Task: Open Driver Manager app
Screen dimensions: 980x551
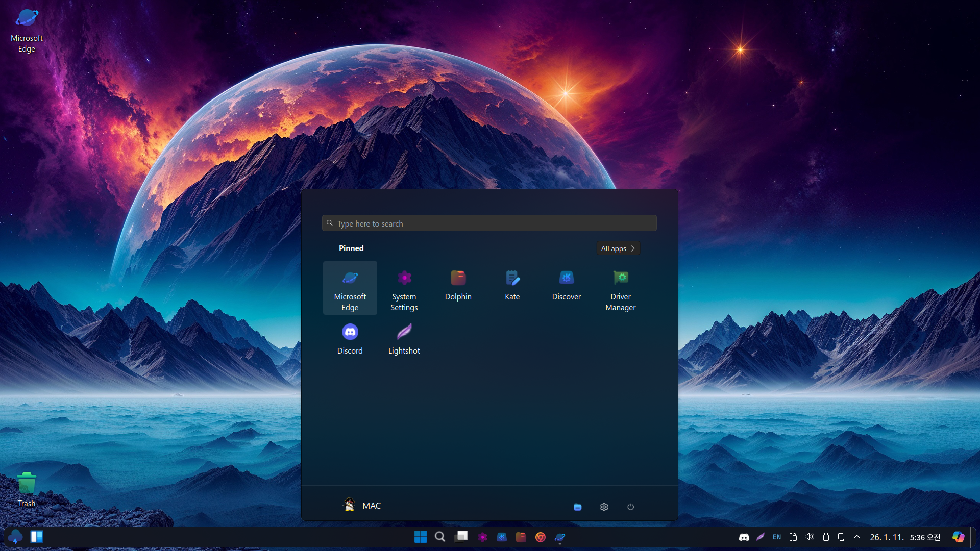Action: click(x=620, y=288)
